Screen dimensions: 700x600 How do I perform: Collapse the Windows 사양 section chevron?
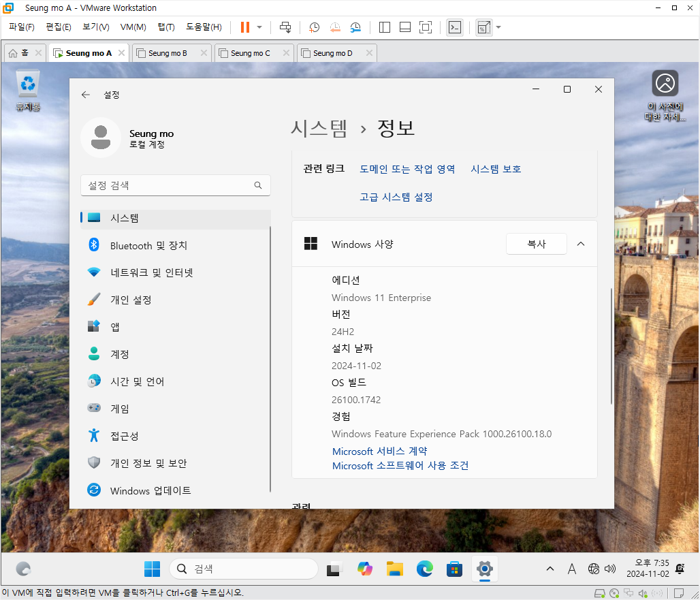580,244
